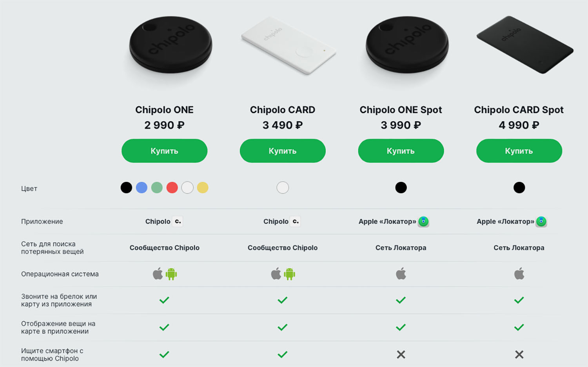Select the green Chipolo ONE color swatch
The image size is (588, 367).
coord(157,188)
